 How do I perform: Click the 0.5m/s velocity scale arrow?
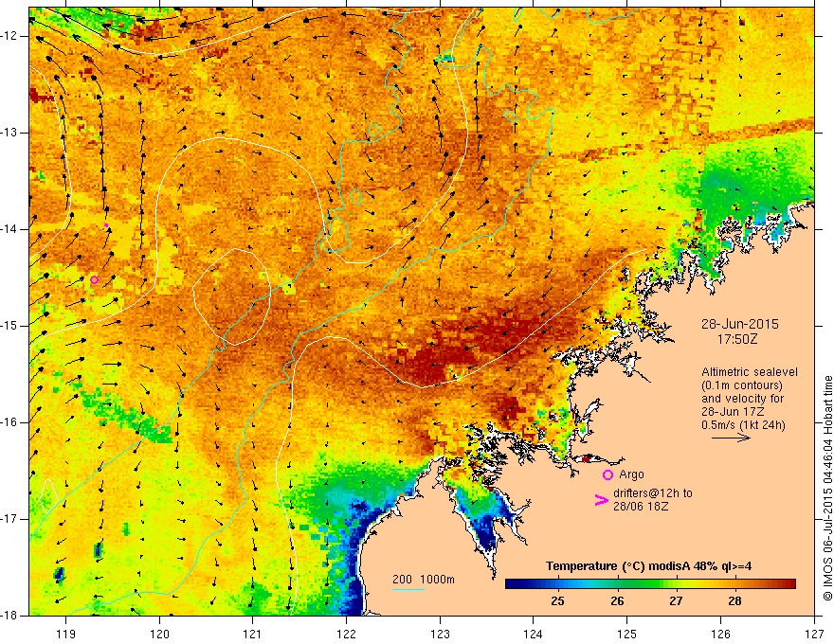(731, 438)
